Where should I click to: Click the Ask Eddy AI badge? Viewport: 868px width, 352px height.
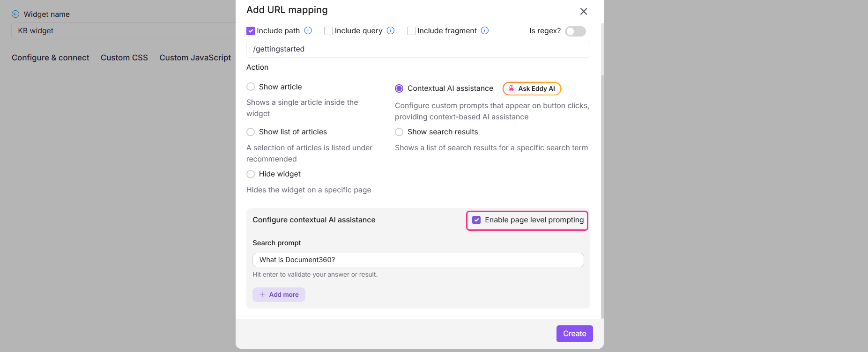click(x=532, y=88)
